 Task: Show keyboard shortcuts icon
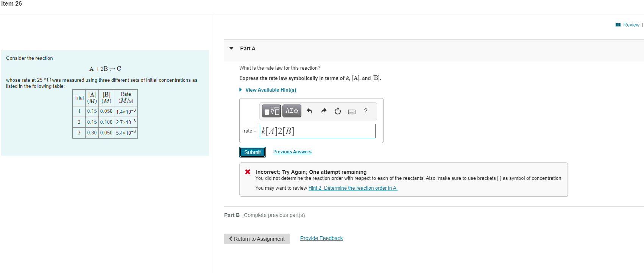pos(352,111)
